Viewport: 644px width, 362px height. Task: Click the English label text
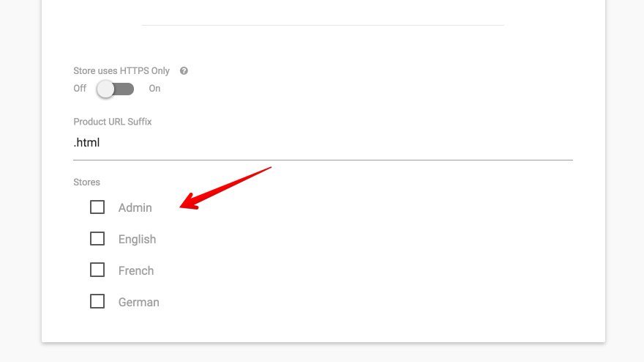(x=137, y=240)
